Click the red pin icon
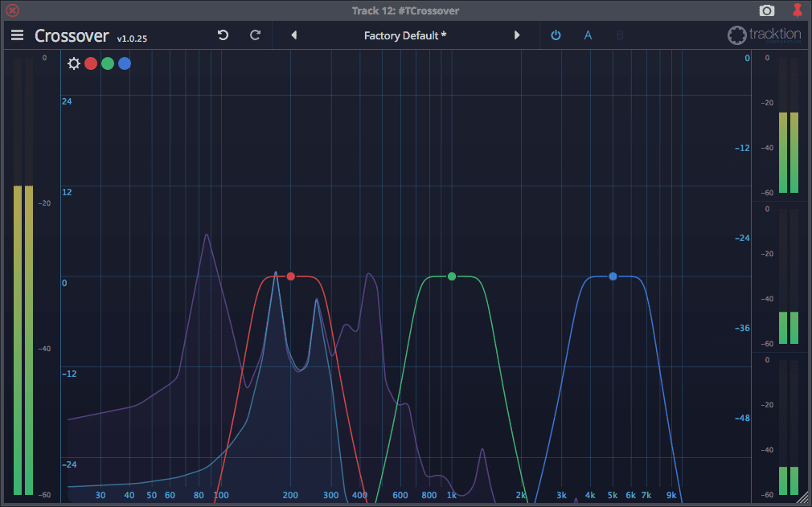Screen dimensions: 812x507 click(798, 10)
